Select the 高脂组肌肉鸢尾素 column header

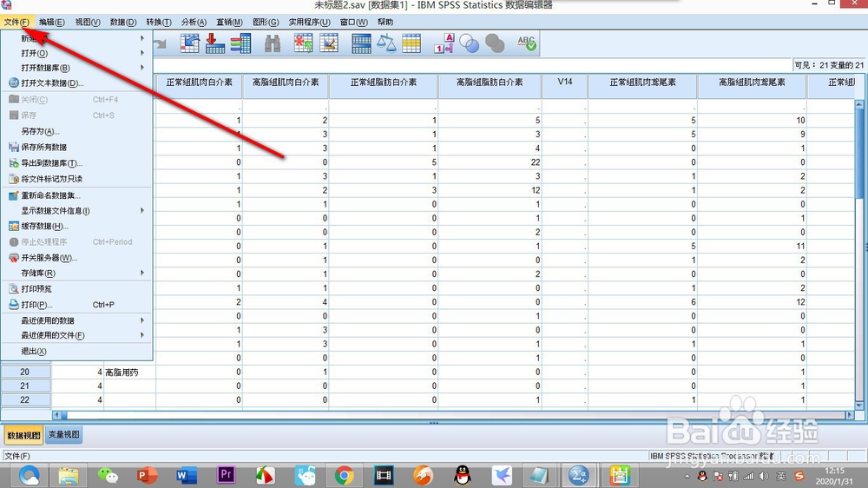(x=752, y=87)
